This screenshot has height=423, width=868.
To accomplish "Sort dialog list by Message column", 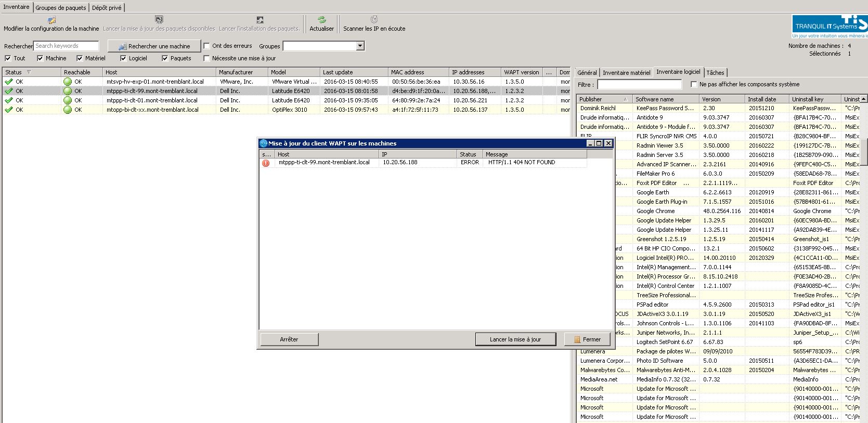I will 535,154.
